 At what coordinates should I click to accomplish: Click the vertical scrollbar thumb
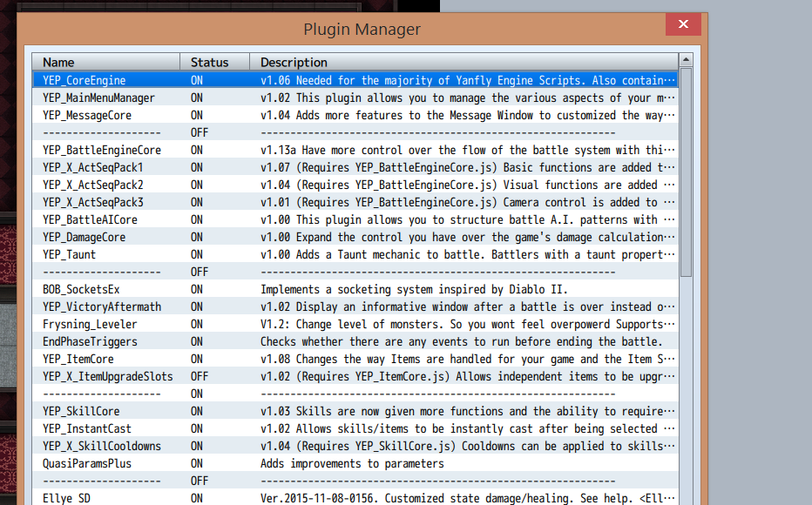coord(686,172)
